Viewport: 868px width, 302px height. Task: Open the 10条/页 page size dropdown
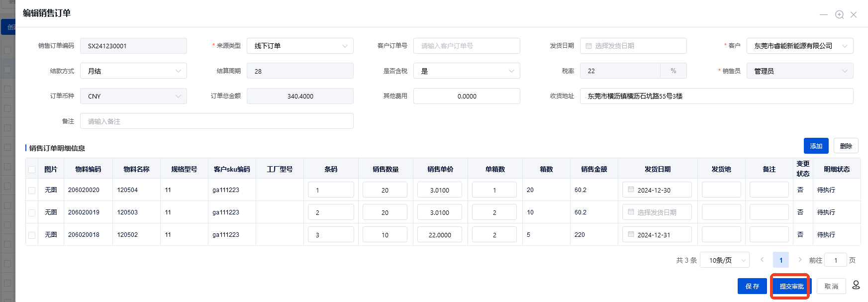coord(724,260)
